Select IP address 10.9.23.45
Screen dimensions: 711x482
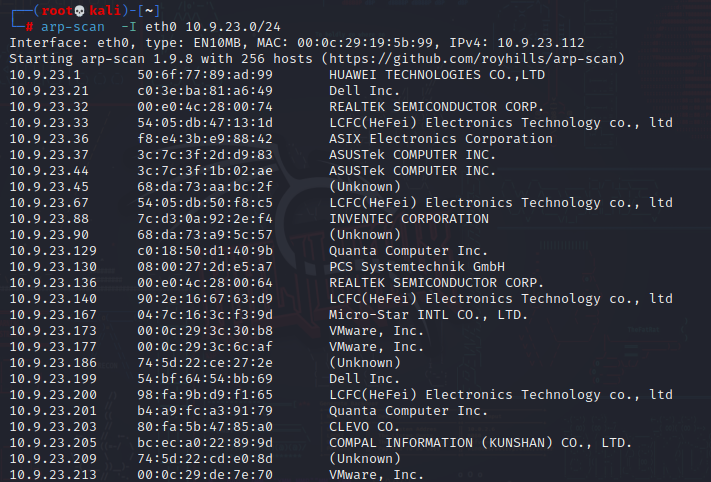[49, 187]
